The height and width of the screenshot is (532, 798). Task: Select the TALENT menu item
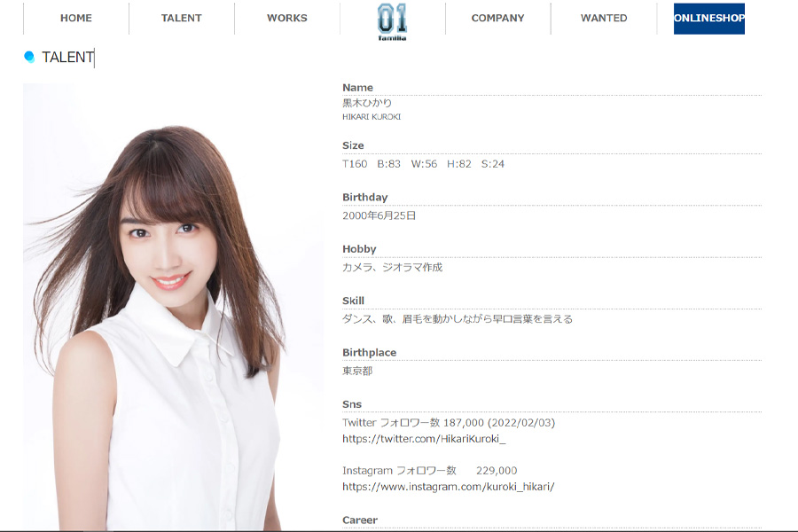(181, 18)
